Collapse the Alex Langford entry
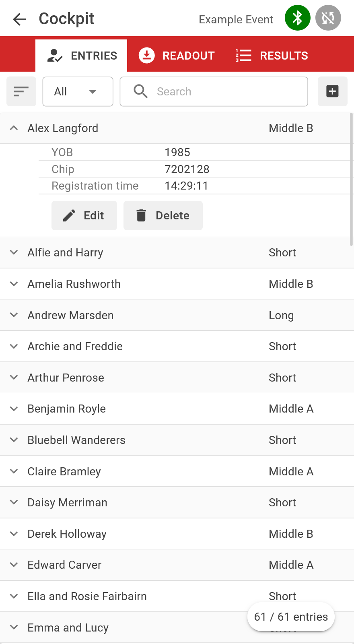The image size is (354, 644). (x=14, y=128)
